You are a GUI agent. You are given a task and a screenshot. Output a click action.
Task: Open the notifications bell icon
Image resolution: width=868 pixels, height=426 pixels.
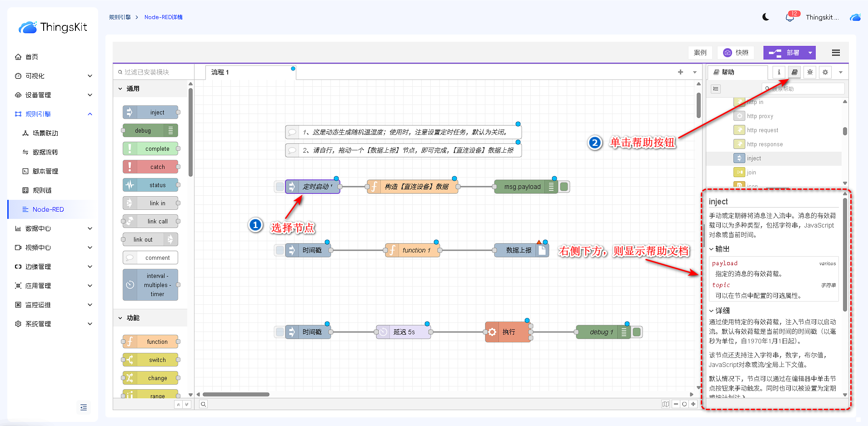coord(790,18)
